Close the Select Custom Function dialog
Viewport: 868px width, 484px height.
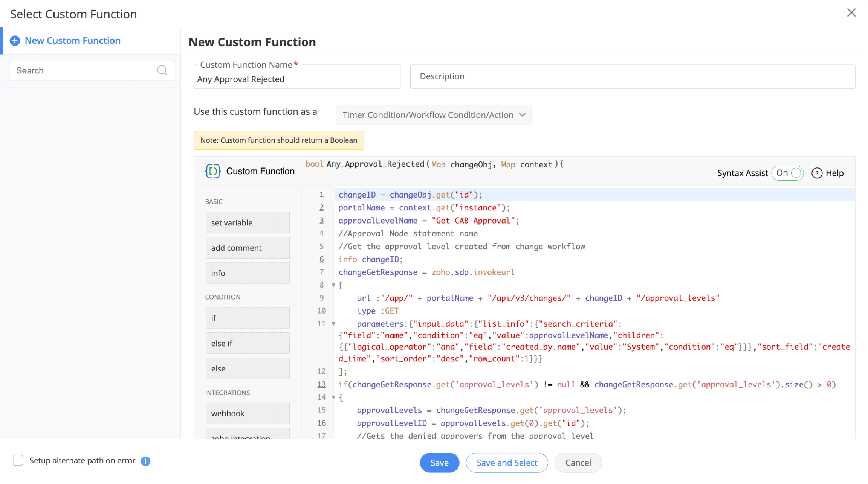click(851, 13)
